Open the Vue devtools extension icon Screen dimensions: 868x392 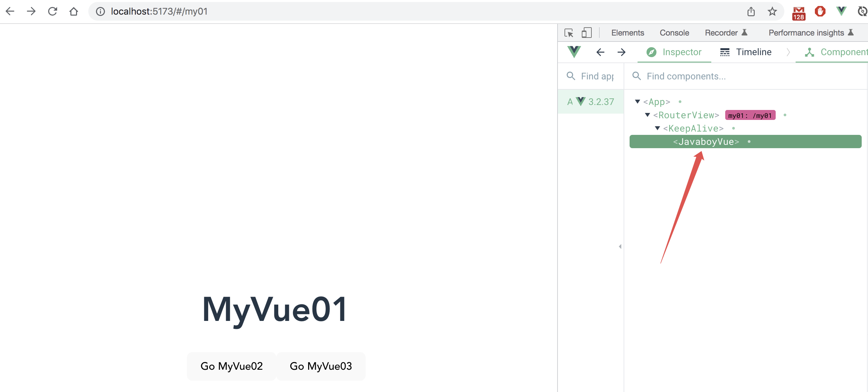coord(841,11)
